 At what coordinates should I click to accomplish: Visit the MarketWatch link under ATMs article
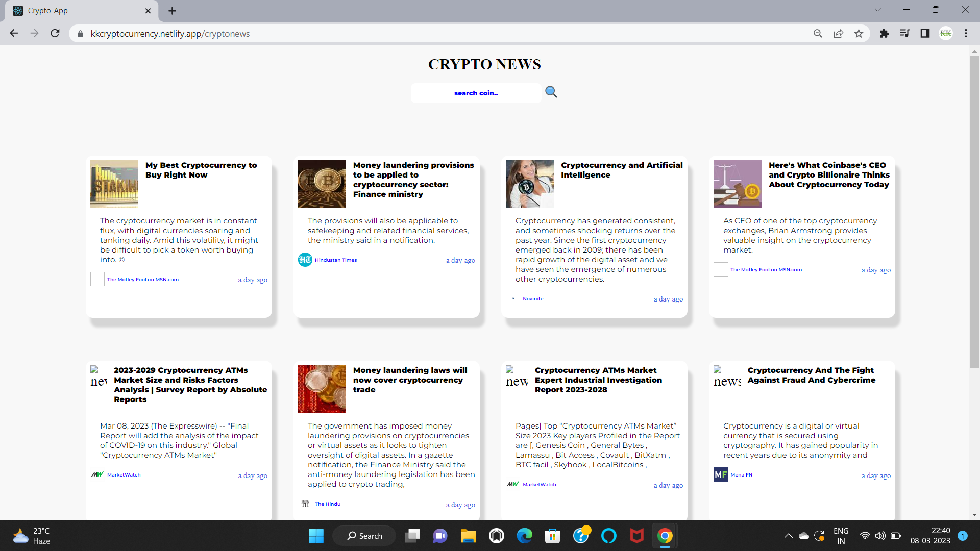[x=124, y=474]
